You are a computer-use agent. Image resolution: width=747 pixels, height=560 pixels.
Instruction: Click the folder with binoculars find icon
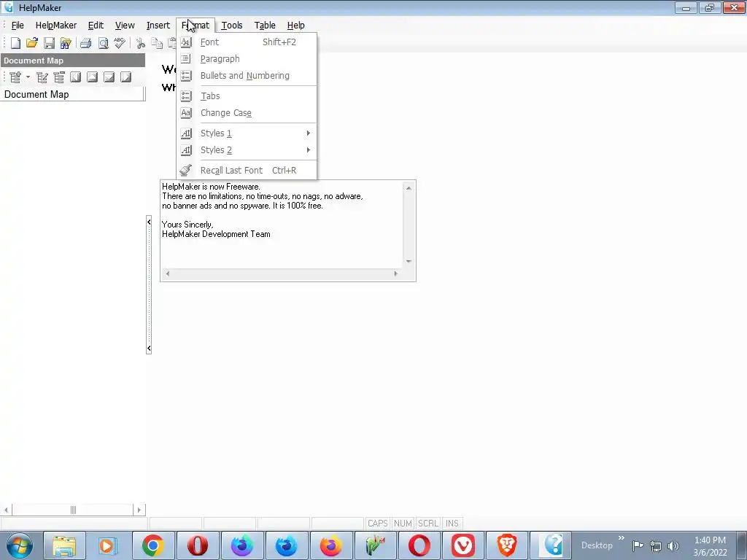click(x=66, y=43)
